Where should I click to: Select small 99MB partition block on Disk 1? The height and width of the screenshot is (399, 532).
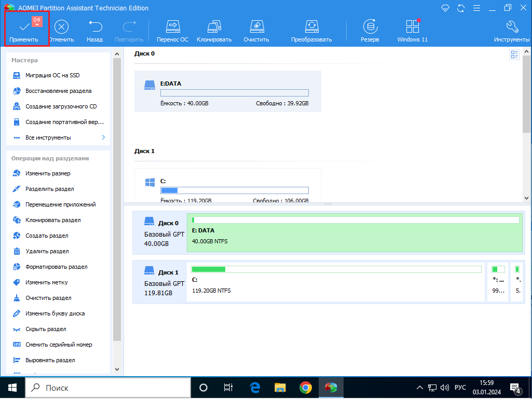coord(498,282)
